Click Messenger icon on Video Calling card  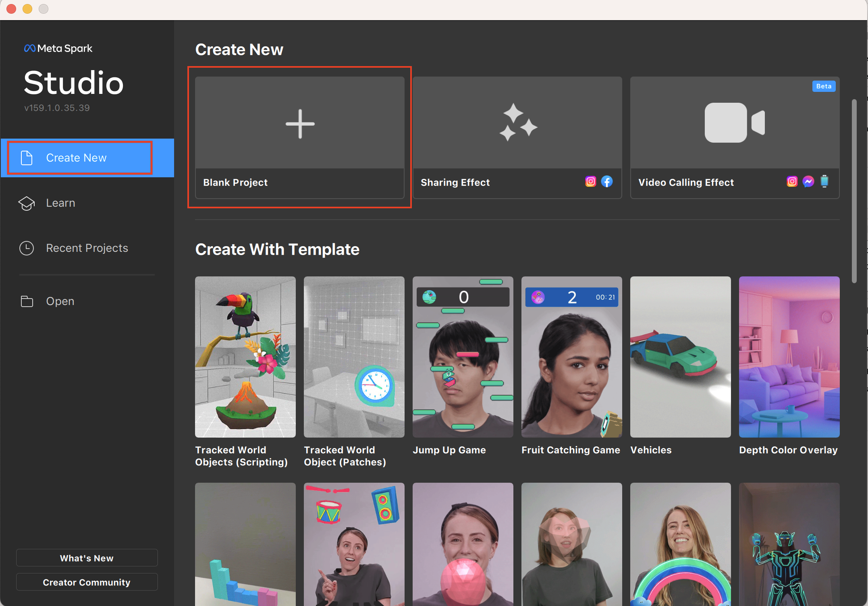[808, 182]
